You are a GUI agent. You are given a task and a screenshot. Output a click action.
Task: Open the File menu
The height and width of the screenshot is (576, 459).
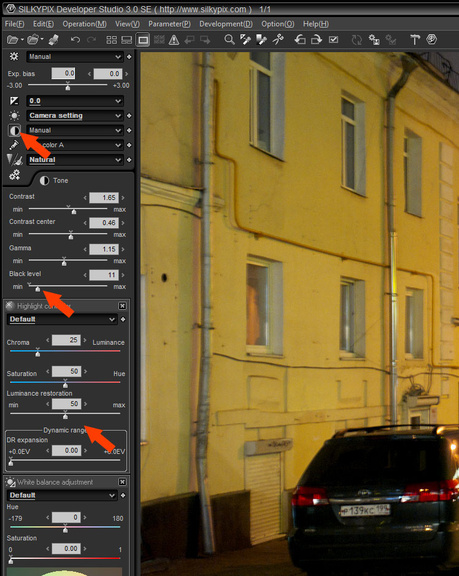tap(14, 24)
